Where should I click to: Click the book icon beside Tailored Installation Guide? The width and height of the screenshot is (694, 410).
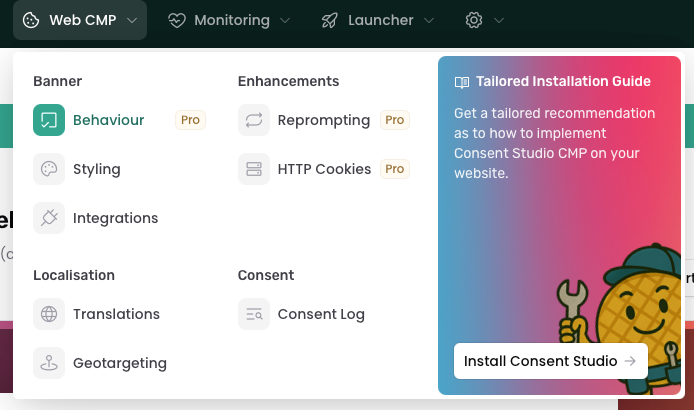pos(462,82)
